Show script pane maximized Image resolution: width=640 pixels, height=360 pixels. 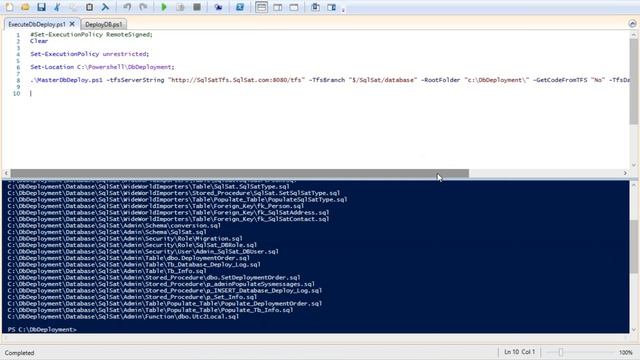(x=293, y=7)
